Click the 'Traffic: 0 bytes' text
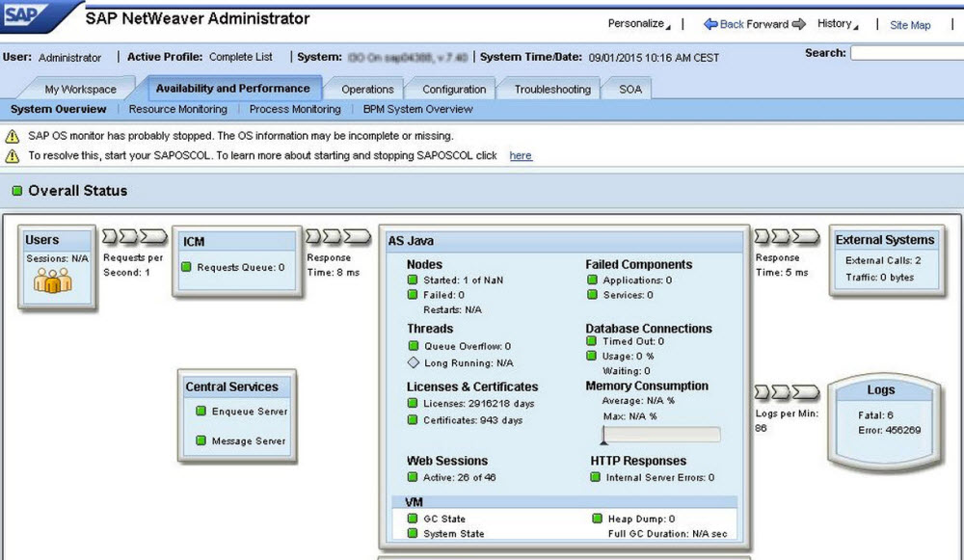Image resolution: width=964 pixels, height=560 pixels. pyautogui.click(x=880, y=278)
